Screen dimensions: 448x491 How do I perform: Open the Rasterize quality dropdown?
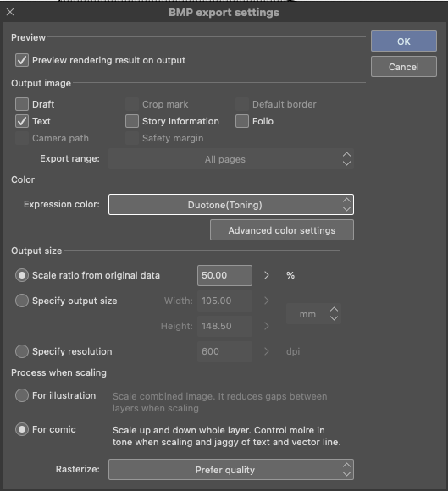pos(231,469)
